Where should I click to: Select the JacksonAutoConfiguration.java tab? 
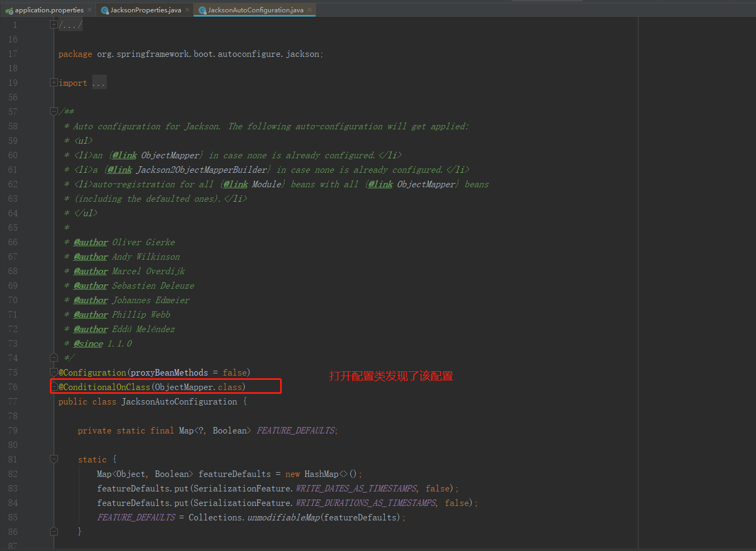(255, 10)
